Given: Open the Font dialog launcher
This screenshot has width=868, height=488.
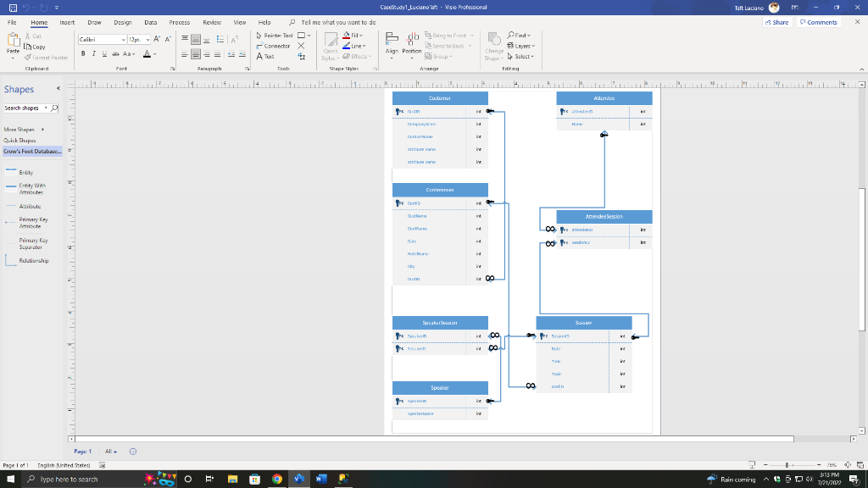Looking at the screenshot, I should click(x=172, y=69).
